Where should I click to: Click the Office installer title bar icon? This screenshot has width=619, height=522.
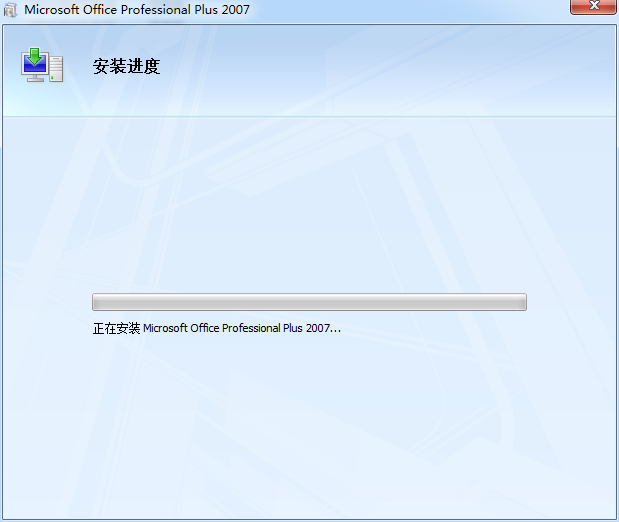coord(11,10)
